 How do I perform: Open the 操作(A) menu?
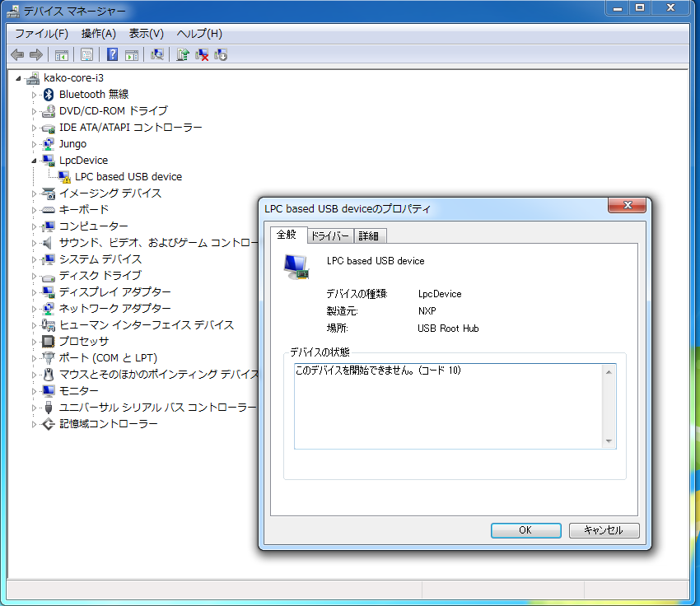tap(98, 34)
